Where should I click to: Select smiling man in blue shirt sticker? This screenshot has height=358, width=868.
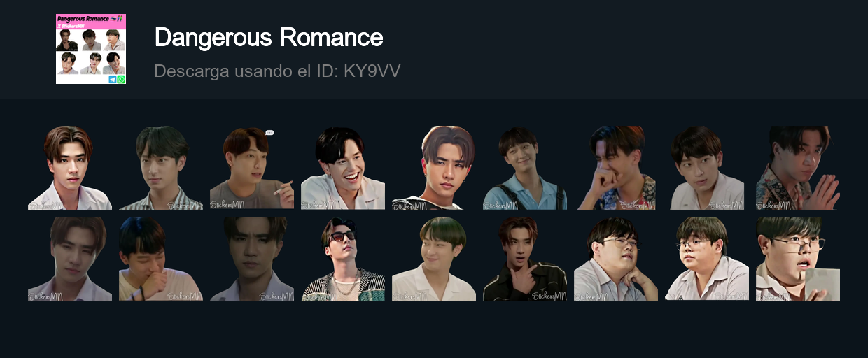point(525,168)
